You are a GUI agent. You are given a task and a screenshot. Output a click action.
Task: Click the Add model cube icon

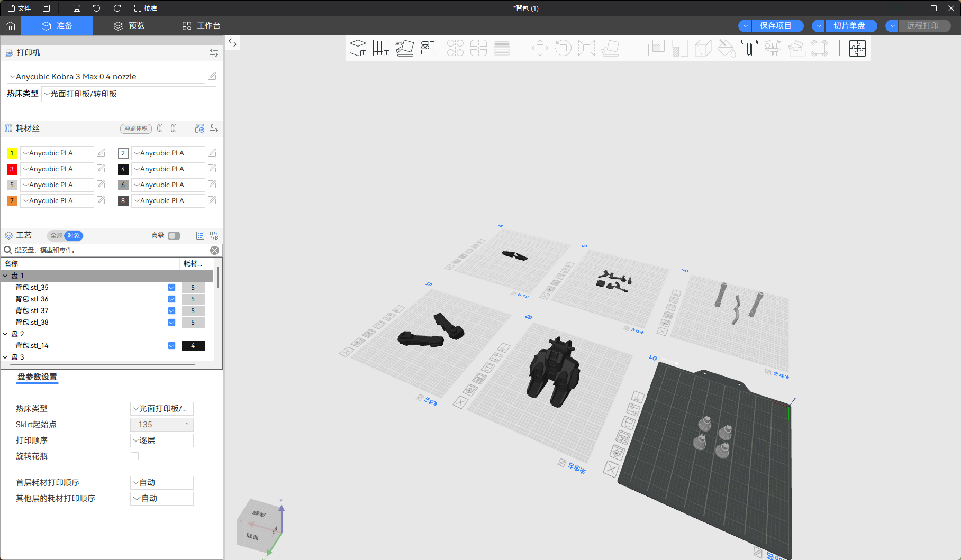pyautogui.click(x=358, y=48)
